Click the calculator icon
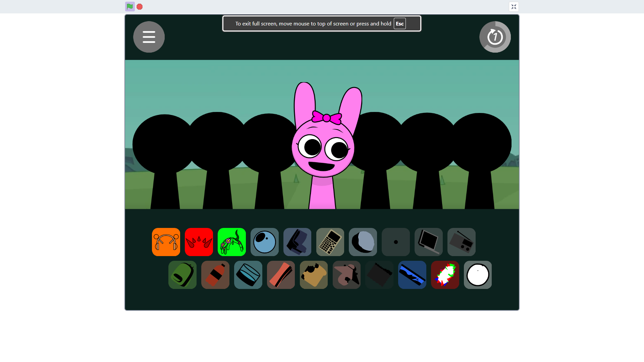 (330, 242)
